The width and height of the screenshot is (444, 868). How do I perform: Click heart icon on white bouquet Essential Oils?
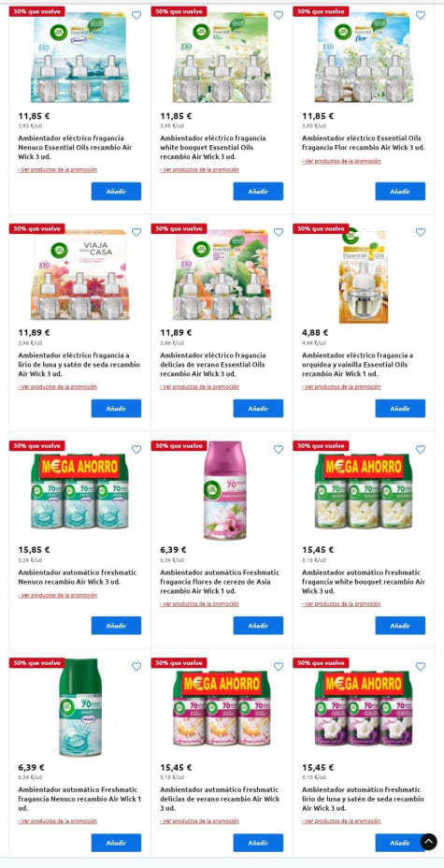pyautogui.click(x=279, y=15)
